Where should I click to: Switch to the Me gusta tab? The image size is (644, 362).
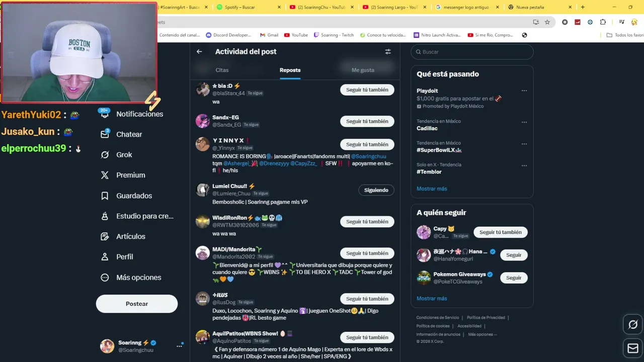363,70
